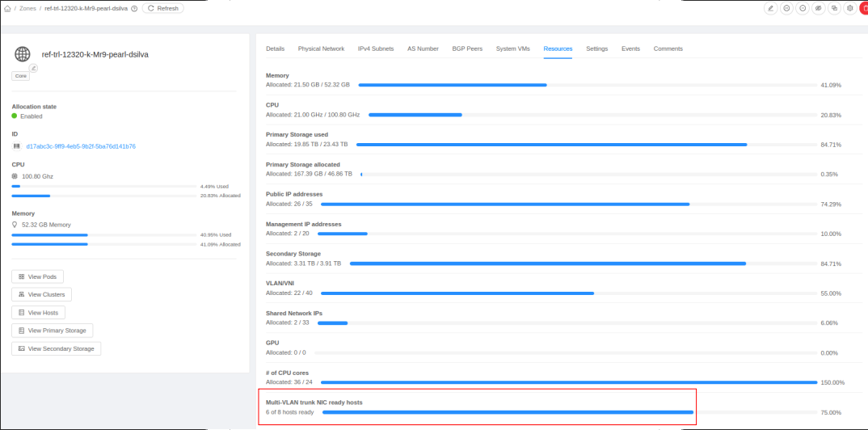The width and height of the screenshot is (868, 430).
Task: Switch to the Physical Network tab
Action: (321, 48)
